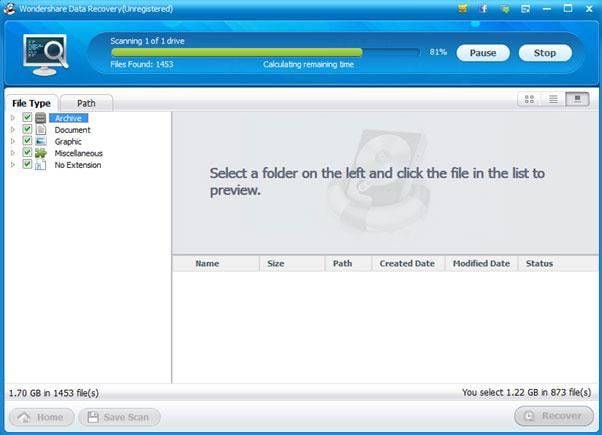602x435 pixels.
Task: Select the Archive tree item
Action: 68,118
